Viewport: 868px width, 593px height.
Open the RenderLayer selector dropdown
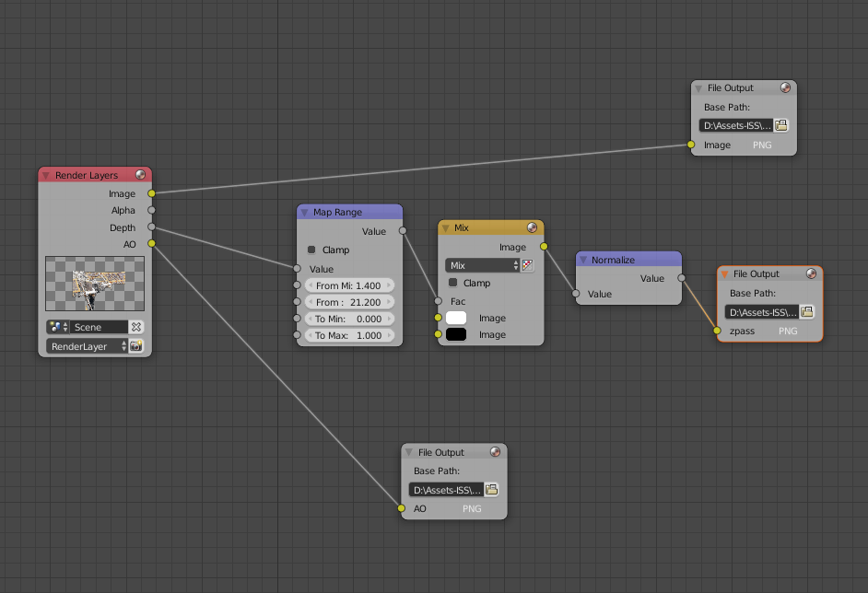[x=88, y=346]
